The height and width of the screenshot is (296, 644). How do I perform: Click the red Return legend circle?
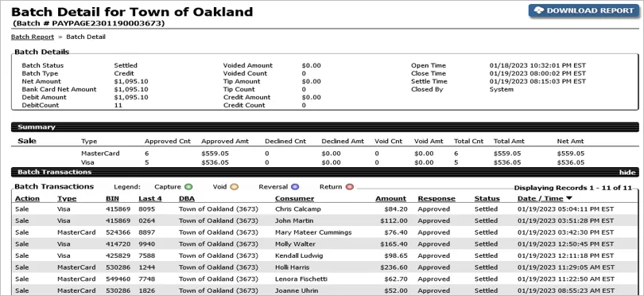(350, 187)
